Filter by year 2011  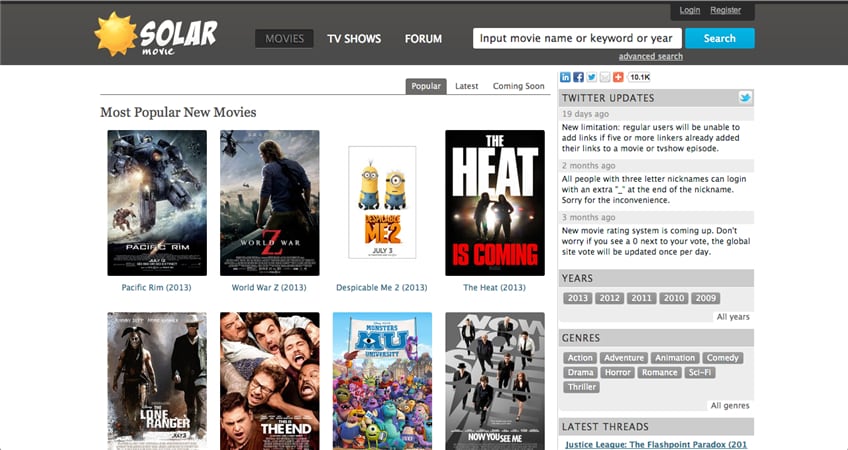[x=641, y=298]
